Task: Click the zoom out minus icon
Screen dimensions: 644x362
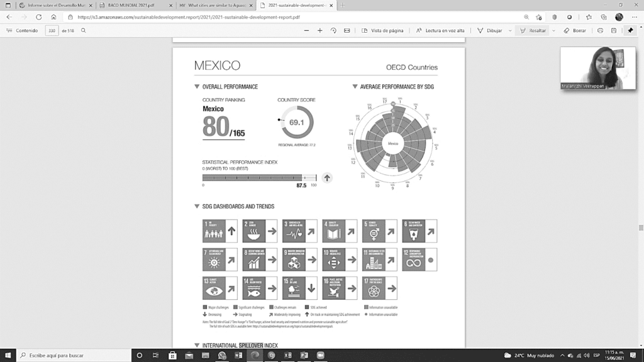Action: [x=306, y=30]
